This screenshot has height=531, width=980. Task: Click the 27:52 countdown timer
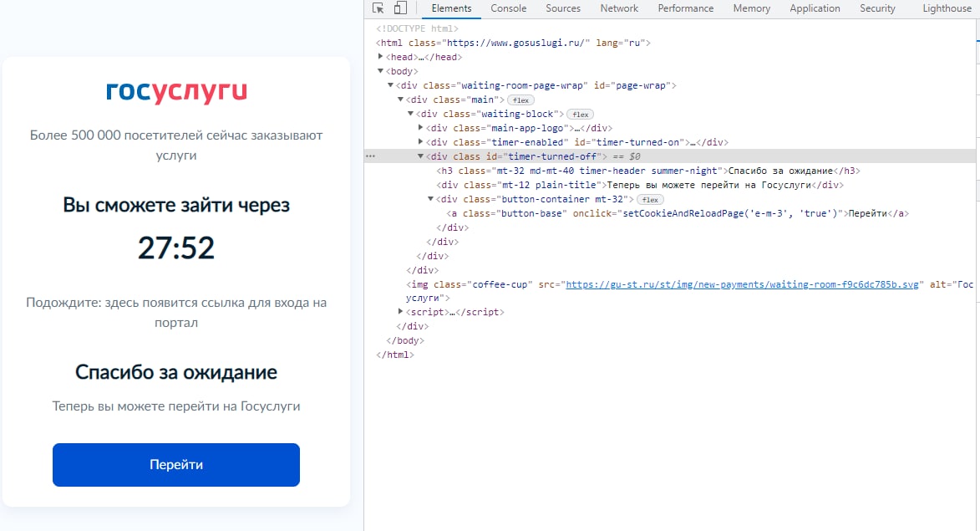pos(176,248)
